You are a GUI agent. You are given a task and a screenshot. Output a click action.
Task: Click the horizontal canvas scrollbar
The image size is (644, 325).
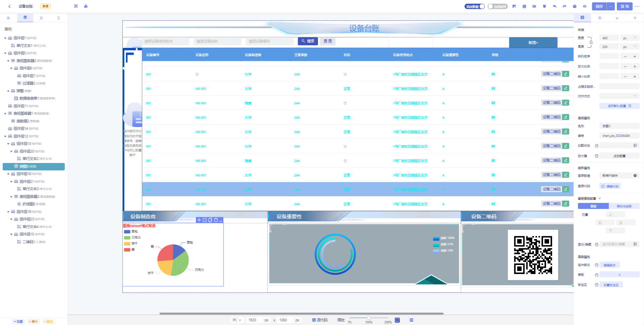(301, 314)
